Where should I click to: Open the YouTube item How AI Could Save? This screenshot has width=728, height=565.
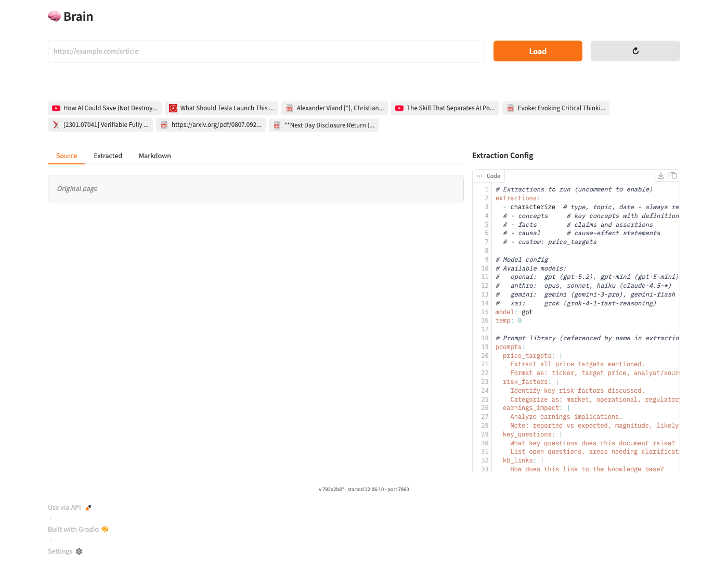105,108
